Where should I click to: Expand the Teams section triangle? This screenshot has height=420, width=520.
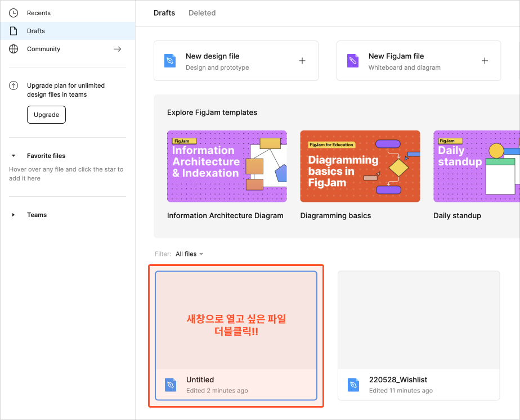(x=14, y=215)
